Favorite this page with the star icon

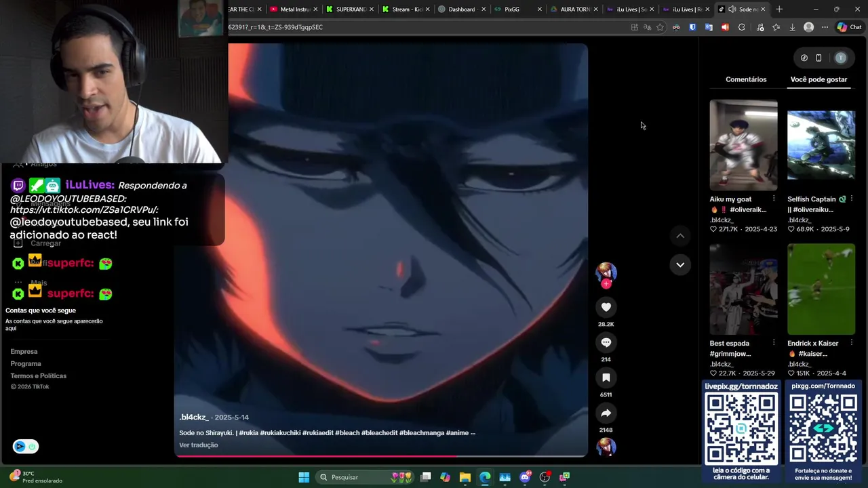pyautogui.click(x=660, y=27)
